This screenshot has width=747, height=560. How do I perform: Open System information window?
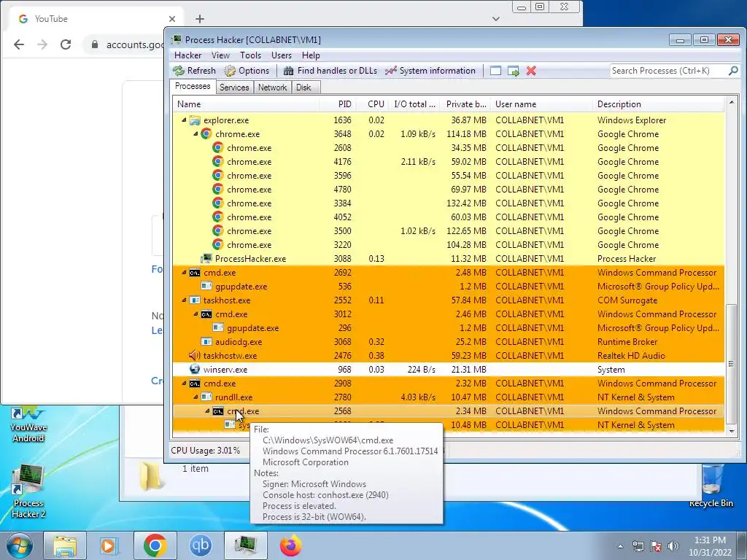[x=430, y=71]
